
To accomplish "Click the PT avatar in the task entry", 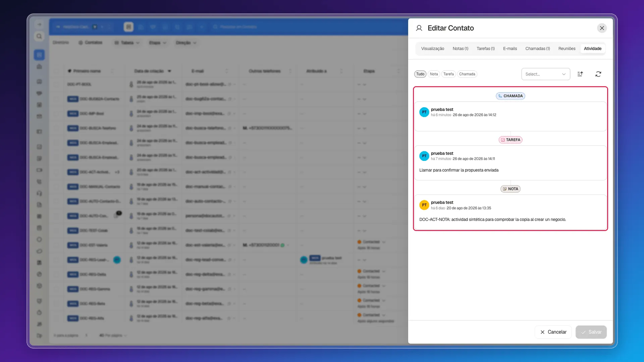I will (424, 156).
